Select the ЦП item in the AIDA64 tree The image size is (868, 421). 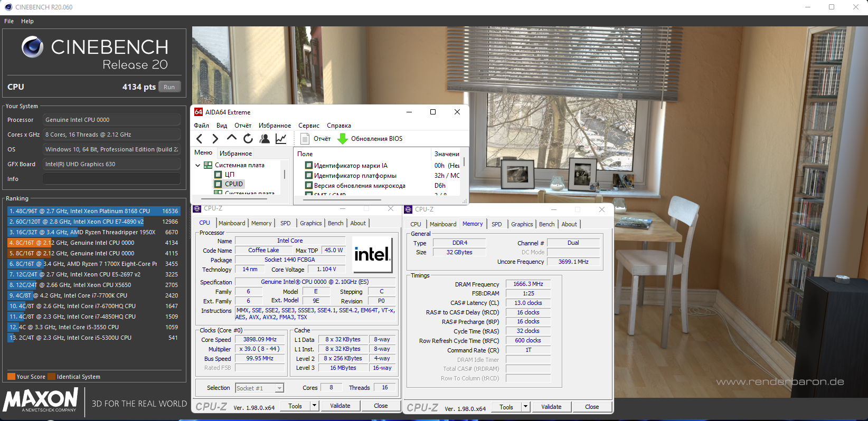pos(229,175)
